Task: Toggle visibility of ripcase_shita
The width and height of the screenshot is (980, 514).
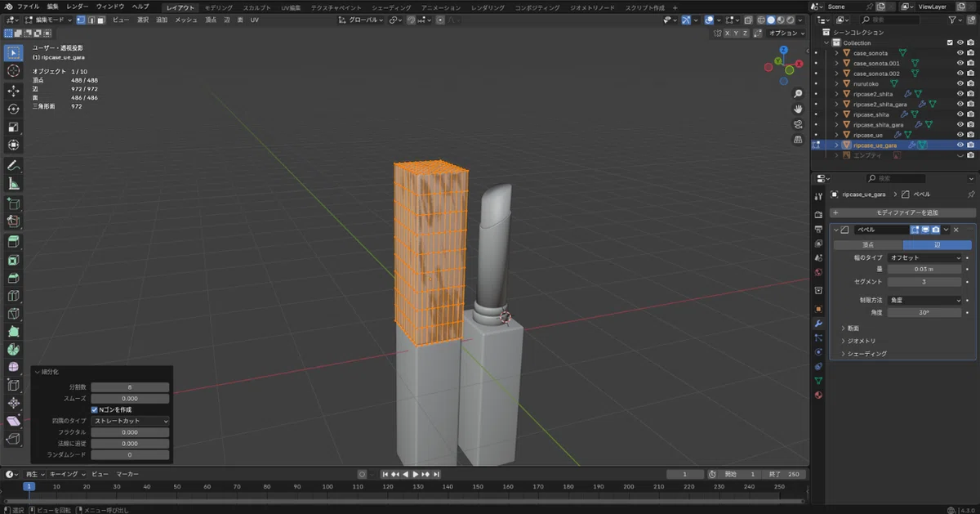Action: (x=960, y=114)
